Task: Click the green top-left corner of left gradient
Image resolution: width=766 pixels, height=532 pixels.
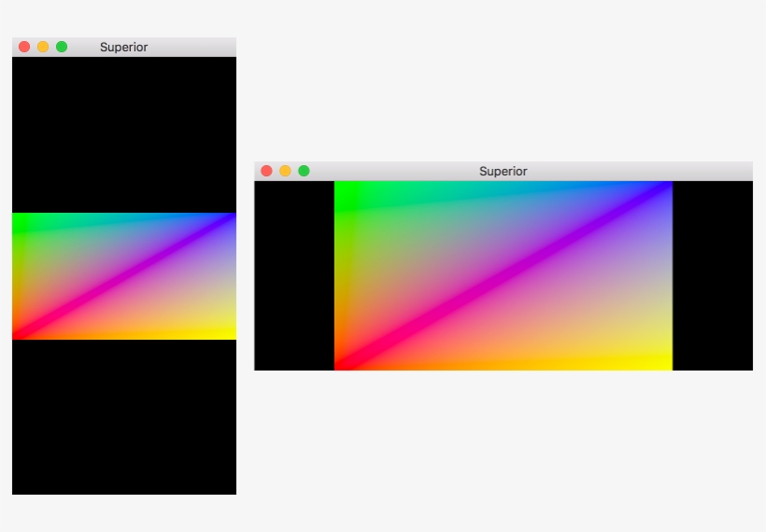Action: coord(19,219)
